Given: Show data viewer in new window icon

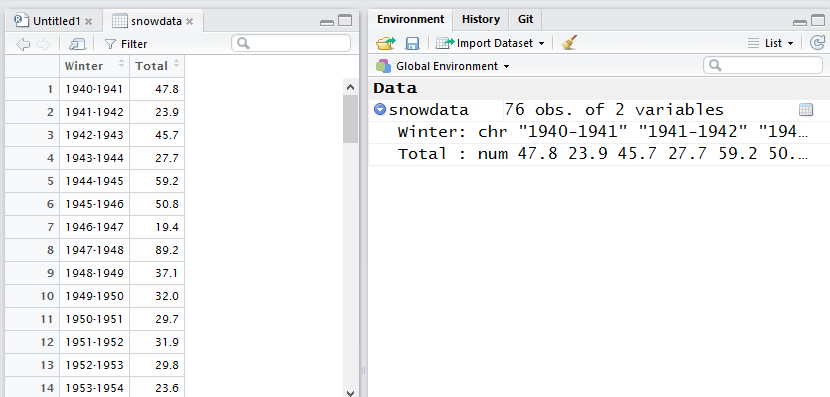Looking at the screenshot, I should point(77,44).
